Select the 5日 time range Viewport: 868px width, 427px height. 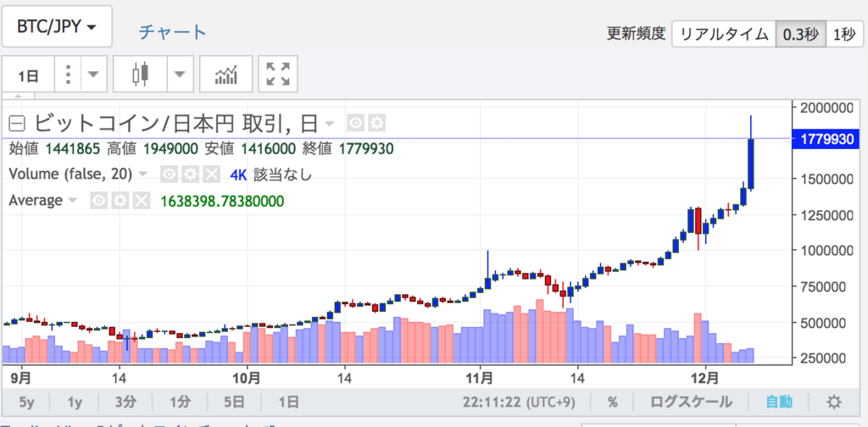[x=234, y=402]
